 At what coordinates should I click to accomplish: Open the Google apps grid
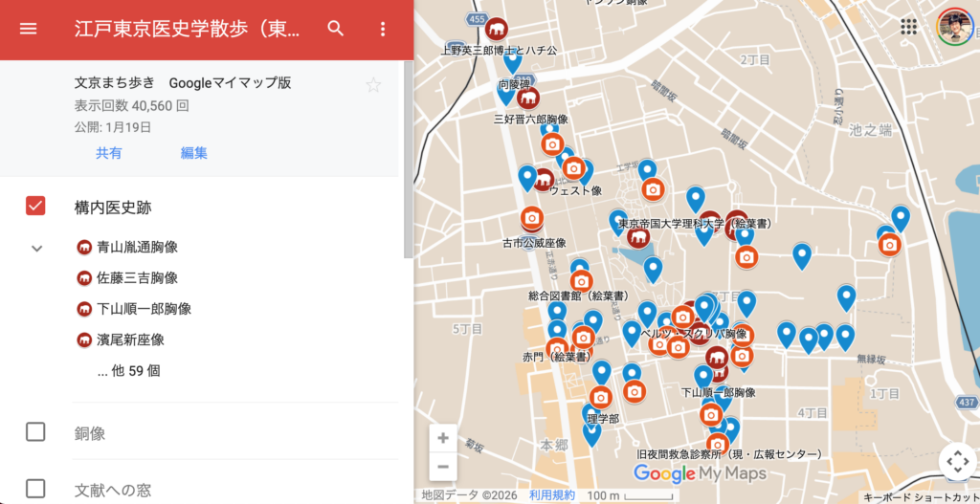(909, 27)
